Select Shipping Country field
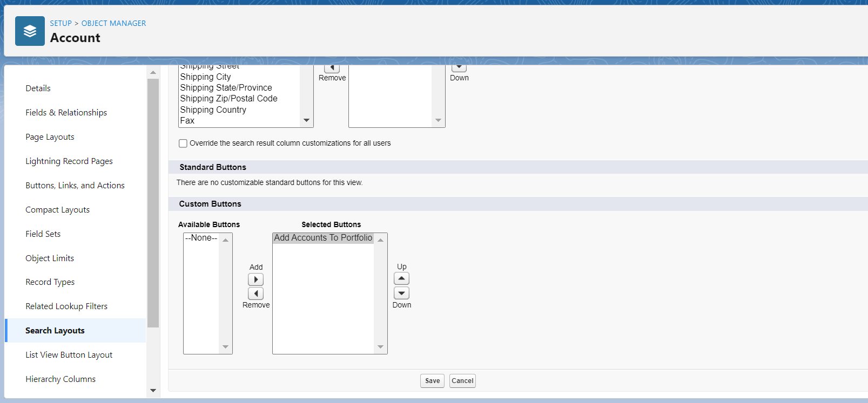 [240, 110]
